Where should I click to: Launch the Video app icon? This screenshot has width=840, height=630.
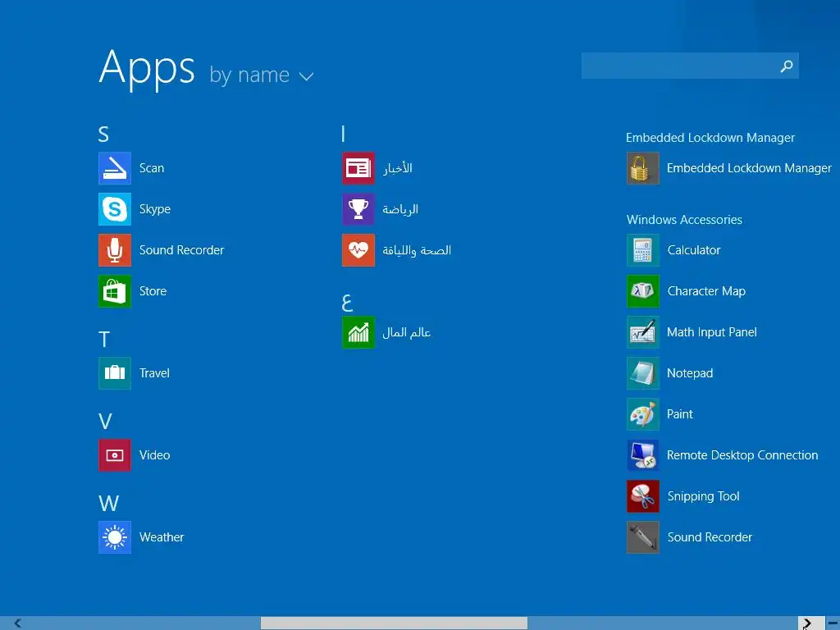[115, 455]
